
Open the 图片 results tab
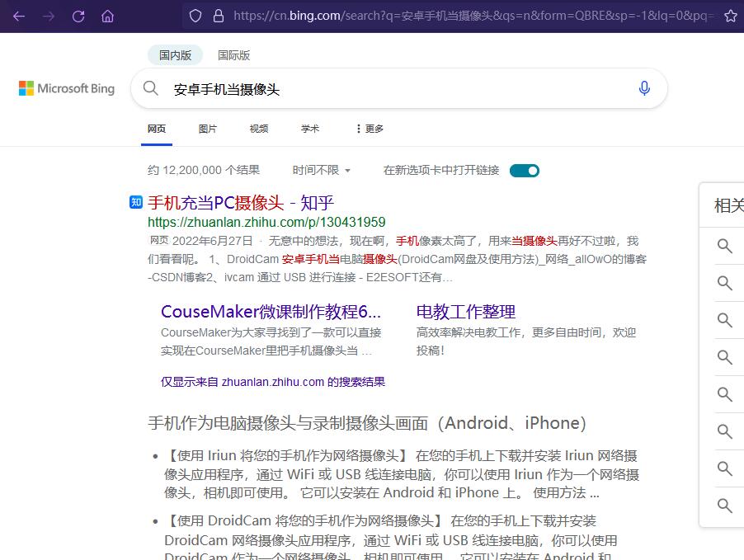[x=207, y=129]
